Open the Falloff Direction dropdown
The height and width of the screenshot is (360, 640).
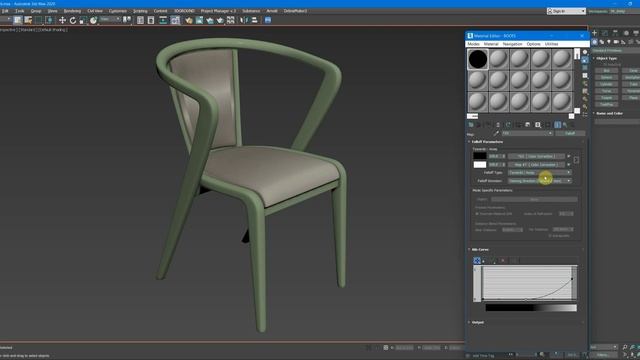pos(540,181)
